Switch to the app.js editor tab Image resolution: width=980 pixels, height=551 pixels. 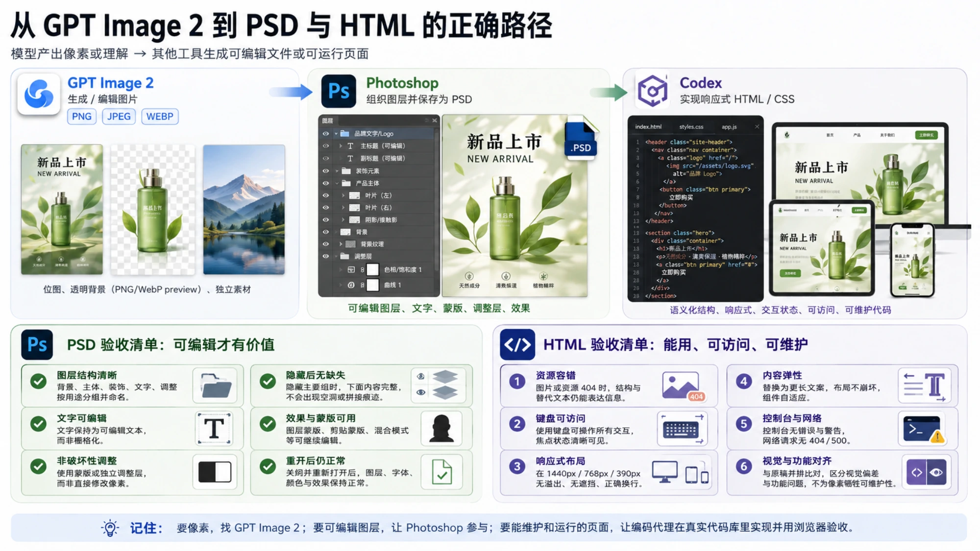click(729, 127)
